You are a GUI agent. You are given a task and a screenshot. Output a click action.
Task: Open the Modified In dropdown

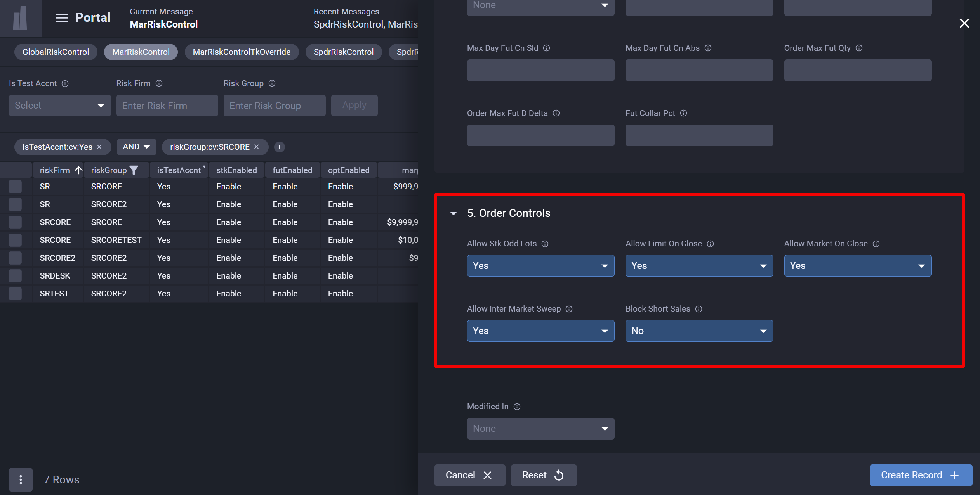coord(540,428)
